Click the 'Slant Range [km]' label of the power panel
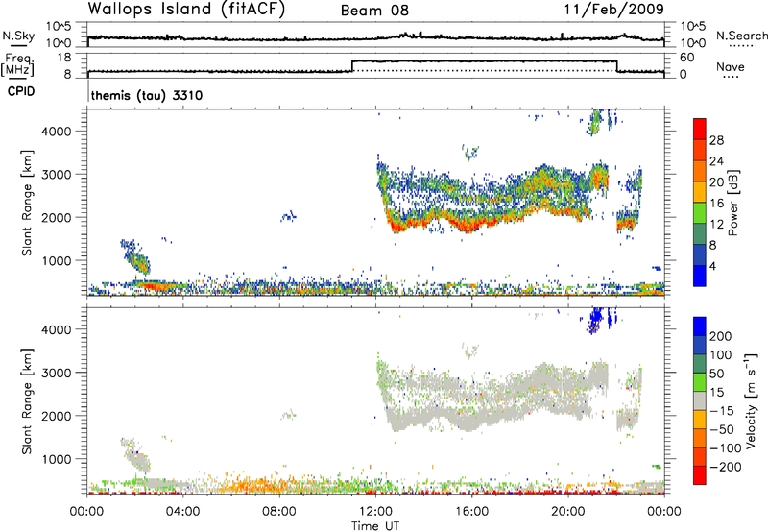 [x=27, y=203]
